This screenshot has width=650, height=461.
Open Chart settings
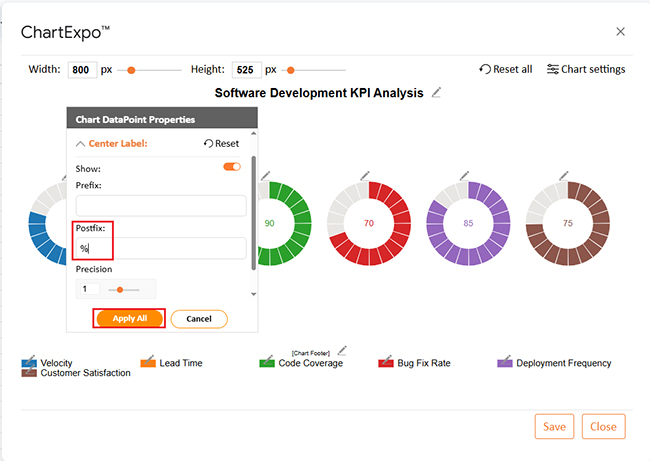(x=586, y=69)
